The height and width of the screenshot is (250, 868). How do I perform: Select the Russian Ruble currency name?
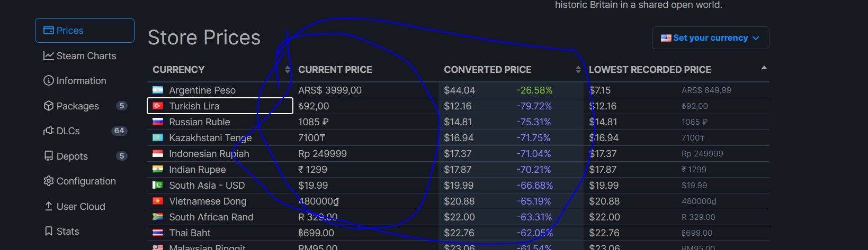click(200, 122)
